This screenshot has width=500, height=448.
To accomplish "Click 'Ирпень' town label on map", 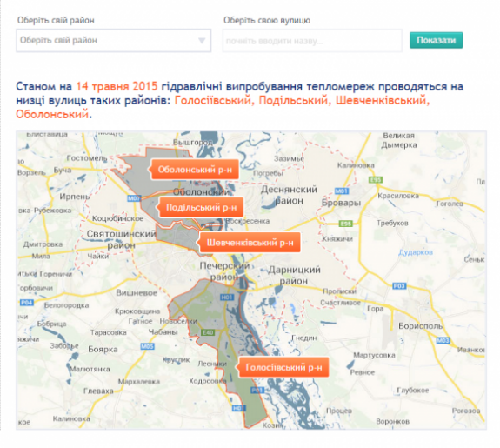I will pos(75,197).
